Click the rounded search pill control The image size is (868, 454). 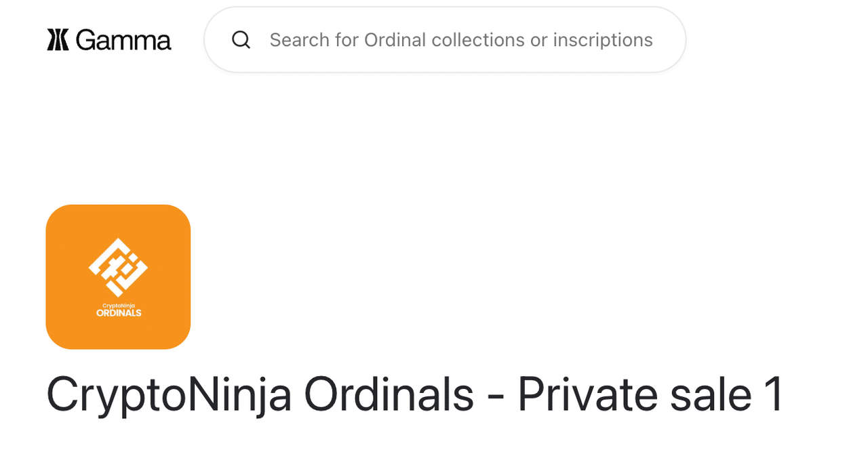444,39
